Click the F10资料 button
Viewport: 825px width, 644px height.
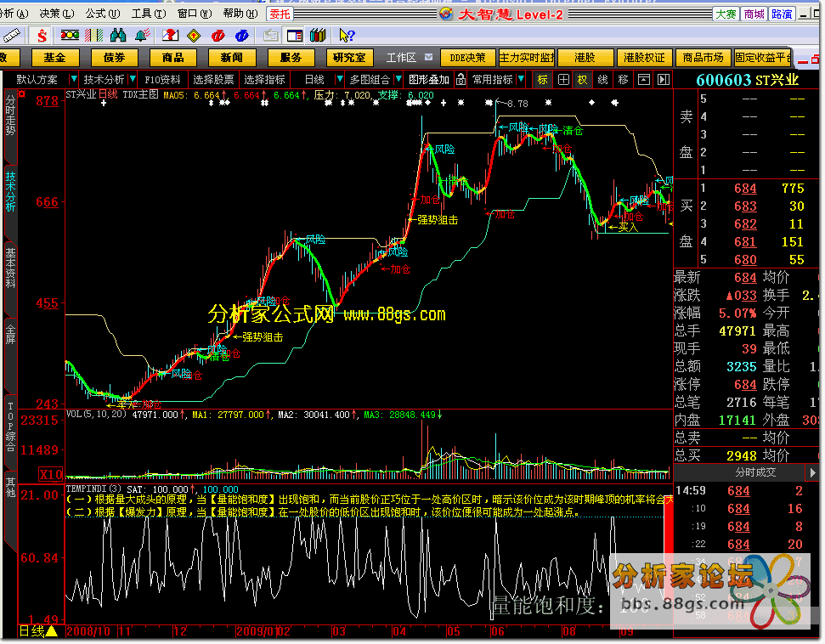[x=162, y=80]
